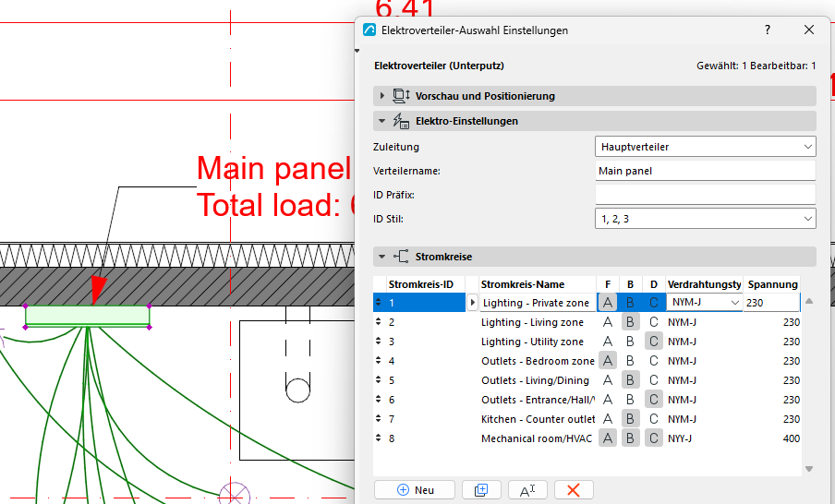Add a new circuit with Neu
Image resolution: width=835 pixels, height=504 pixels.
coord(415,489)
